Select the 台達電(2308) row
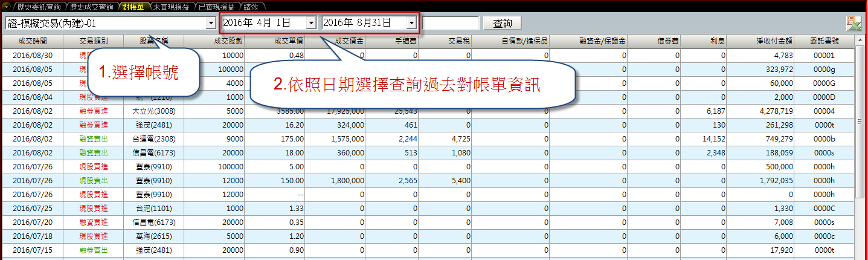 click(x=153, y=139)
